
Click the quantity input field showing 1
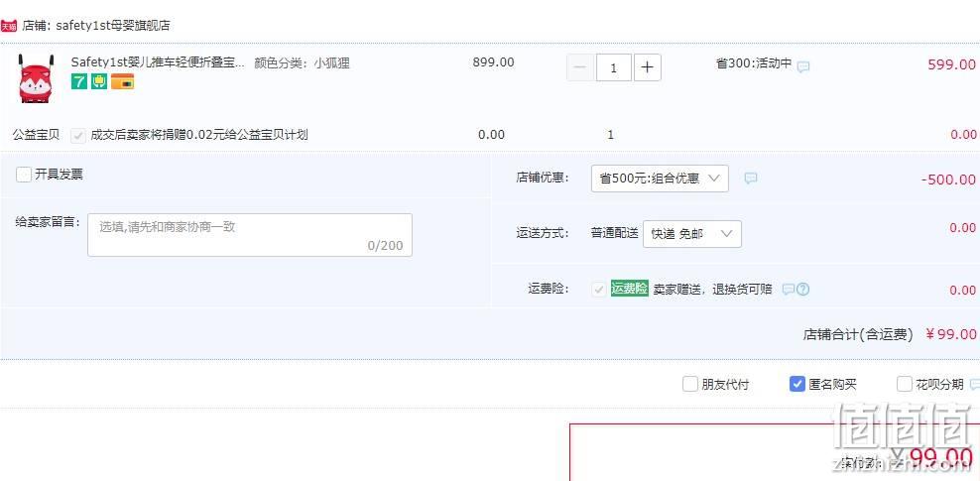tap(613, 67)
